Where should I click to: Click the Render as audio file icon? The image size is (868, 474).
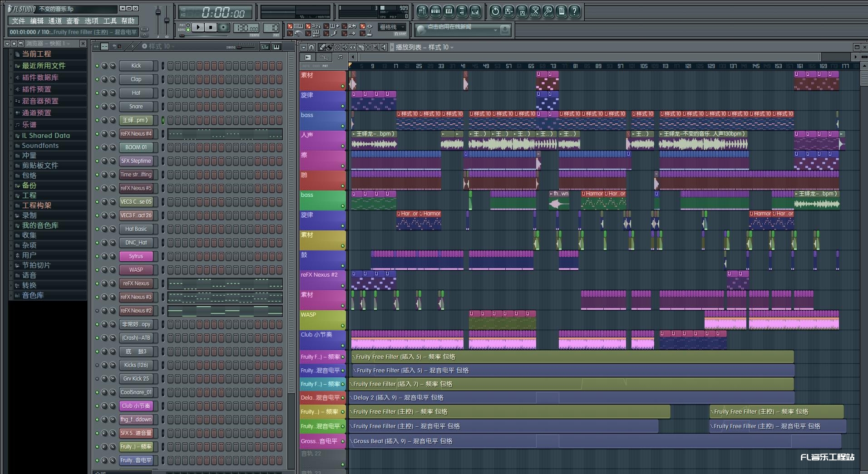[522, 11]
